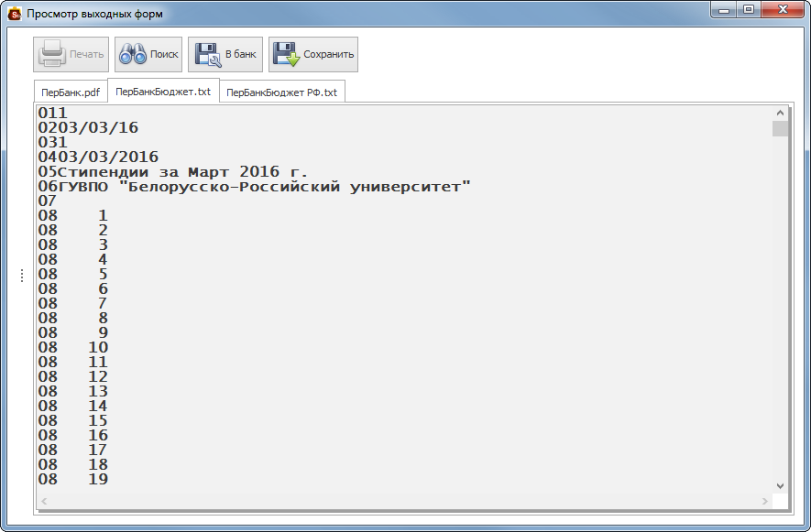Image resolution: width=811 pixels, height=532 pixels.
Task: Click the row '08 5'
Action: click(73, 274)
